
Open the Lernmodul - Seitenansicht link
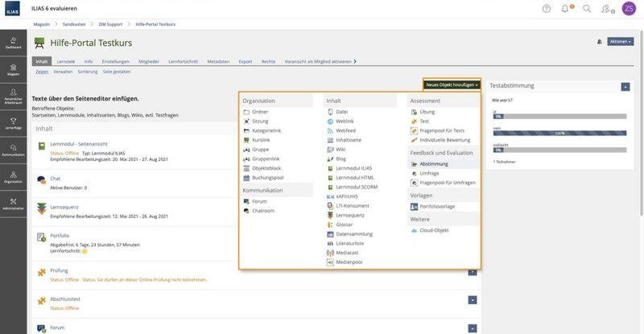click(79, 144)
